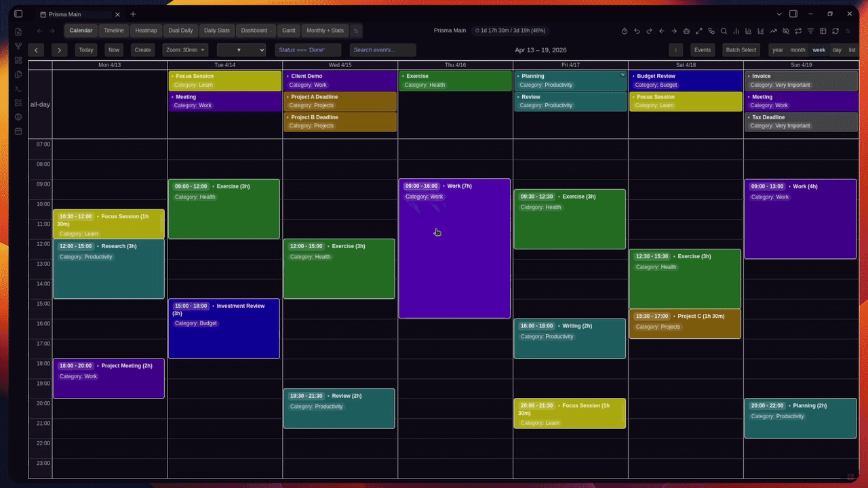The height and width of the screenshot is (488, 868).
Task: Open the sort arrows button near Events
Action: tap(675, 50)
